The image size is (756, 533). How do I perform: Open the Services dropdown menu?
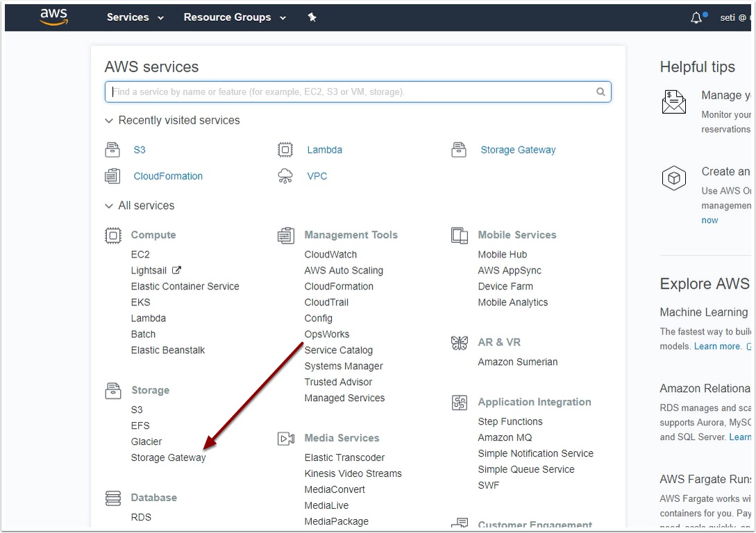[135, 17]
